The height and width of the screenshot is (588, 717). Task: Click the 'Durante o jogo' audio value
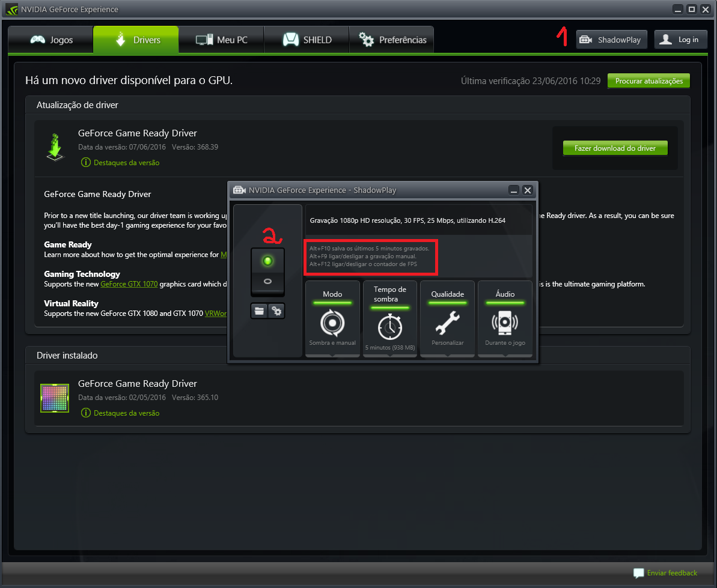505,343
